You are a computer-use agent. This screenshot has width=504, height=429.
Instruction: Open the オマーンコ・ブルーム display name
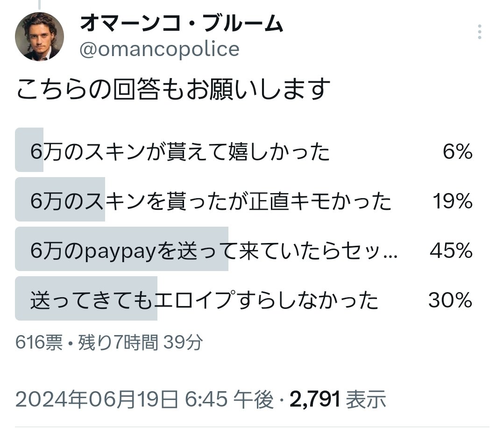(182, 23)
